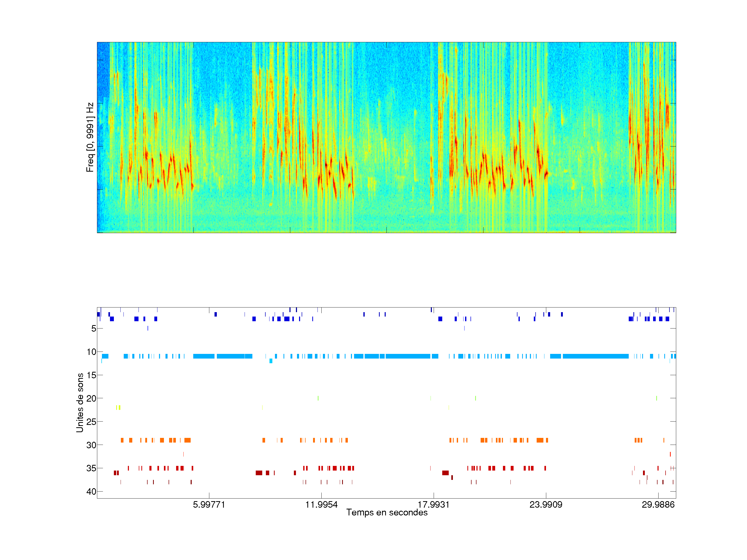The image size is (747, 560).
Task: Click the y-axis tick label 5
Action: click(94, 328)
